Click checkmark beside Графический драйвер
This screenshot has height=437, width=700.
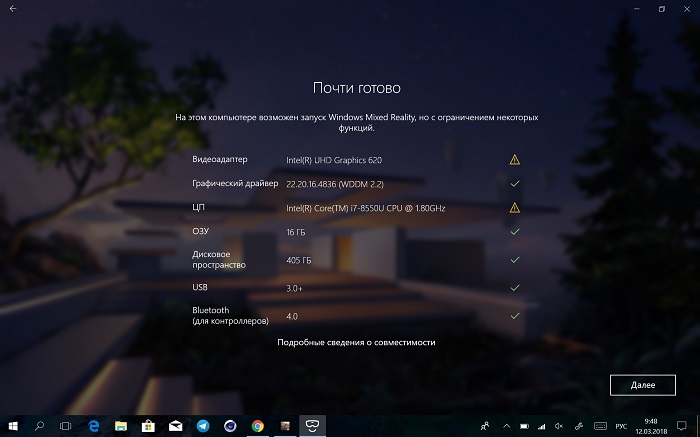tap(515, 183)
